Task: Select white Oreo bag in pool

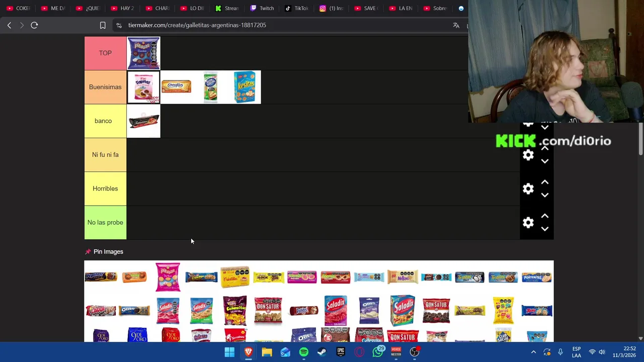Action: click(x=369, y=311)
